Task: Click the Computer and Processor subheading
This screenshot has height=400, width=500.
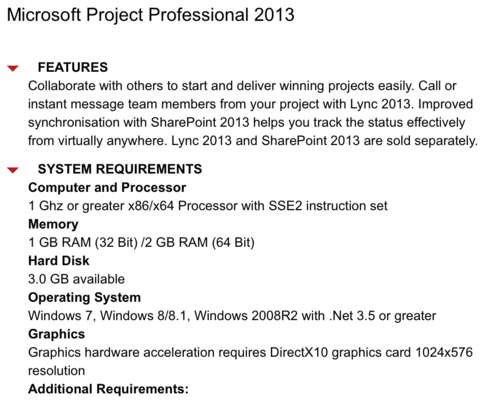Action: tap(107, 188)
